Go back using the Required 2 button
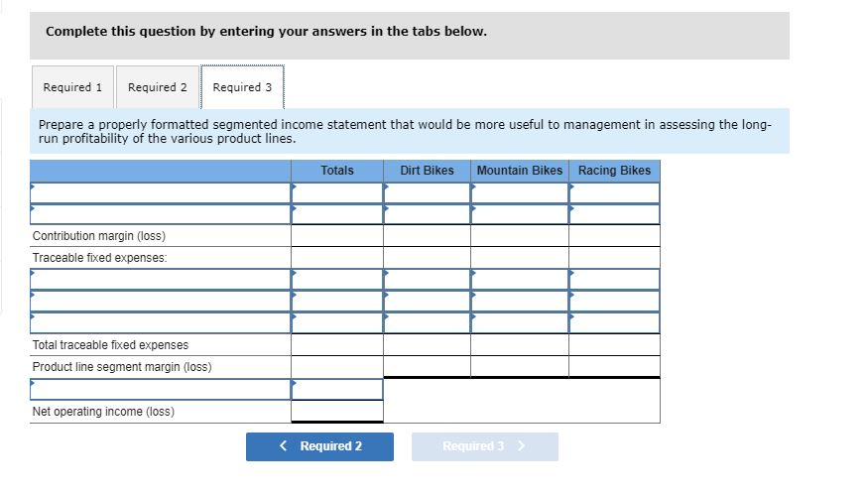868x496 pixels. pyautogui.click(x=320, y=446)
